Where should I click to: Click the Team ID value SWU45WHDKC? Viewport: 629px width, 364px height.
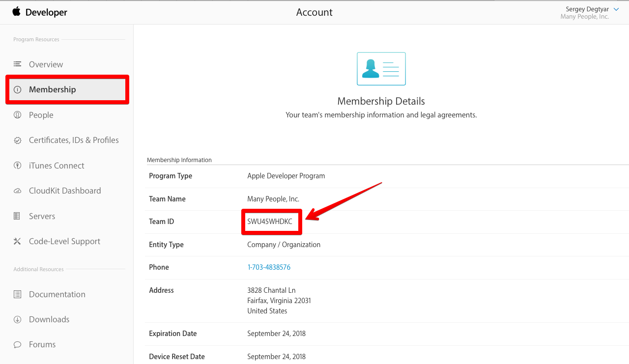pyautogui.click(x=270, y=222)
